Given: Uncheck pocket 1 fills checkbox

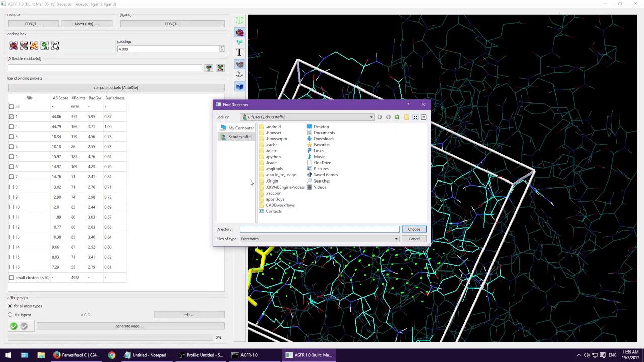Looking at the screenshot, I should 11,117.
